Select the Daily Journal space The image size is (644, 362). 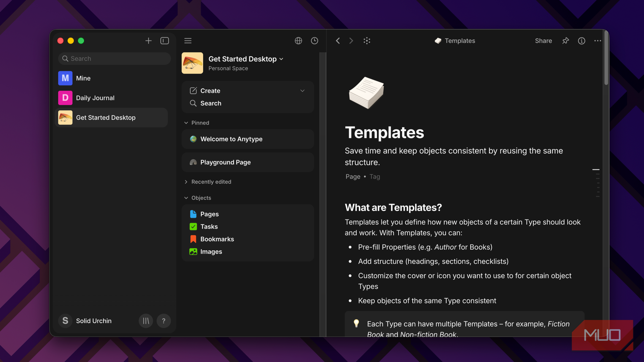coord(111,98)
